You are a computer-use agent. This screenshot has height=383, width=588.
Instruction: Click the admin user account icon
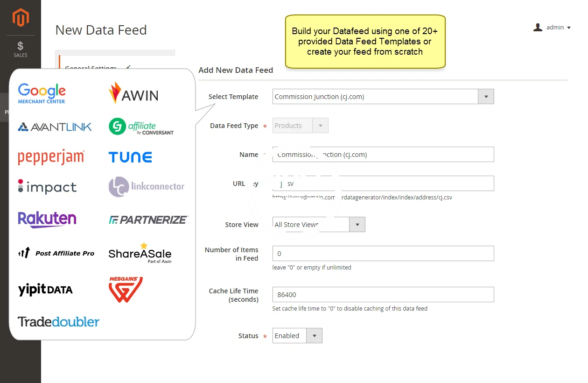click(x=538, y=28)
